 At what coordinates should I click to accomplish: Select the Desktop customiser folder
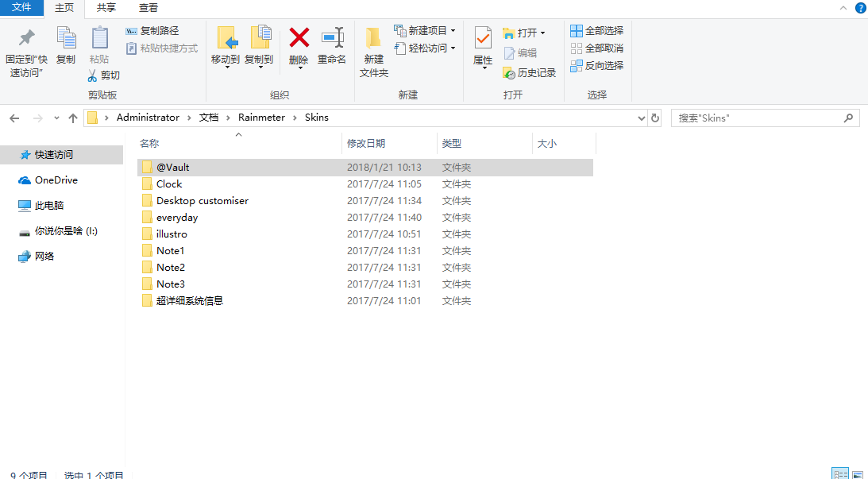365,200
